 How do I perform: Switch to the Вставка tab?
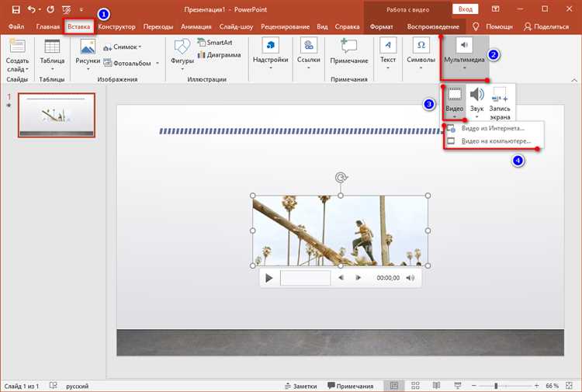(78, 26)
